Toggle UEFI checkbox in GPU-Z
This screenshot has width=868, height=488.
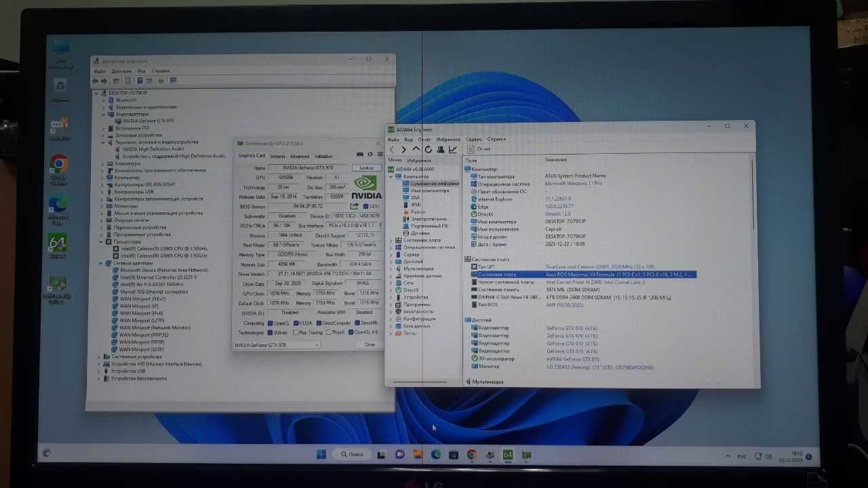pyautogui.click(x=366, y=206)
